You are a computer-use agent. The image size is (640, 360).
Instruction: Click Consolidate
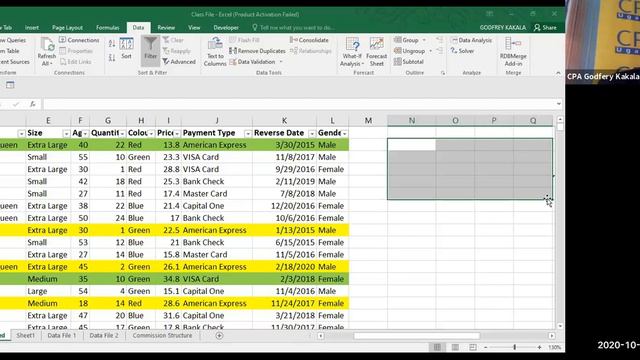(309, 40)
